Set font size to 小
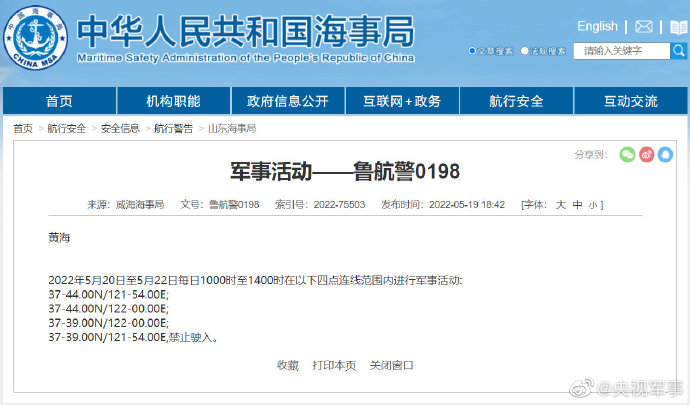The height and width of the screenshot is (405, 690). point(593,205)
